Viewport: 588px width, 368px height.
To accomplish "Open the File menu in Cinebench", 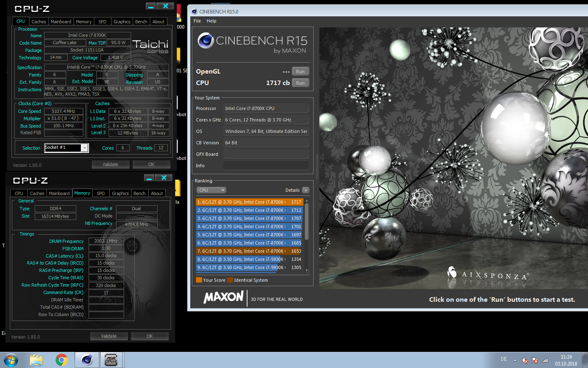I will [x=197, y=21].
